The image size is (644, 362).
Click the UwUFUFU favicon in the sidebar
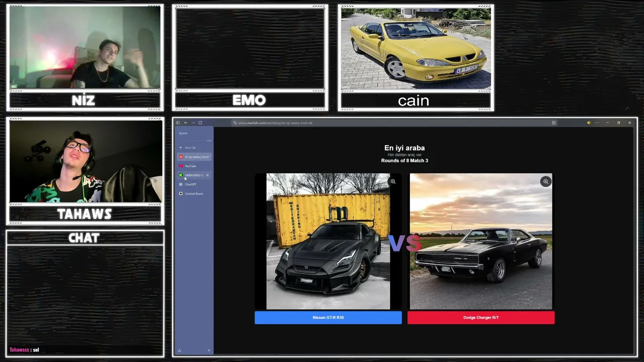point(181,157)
